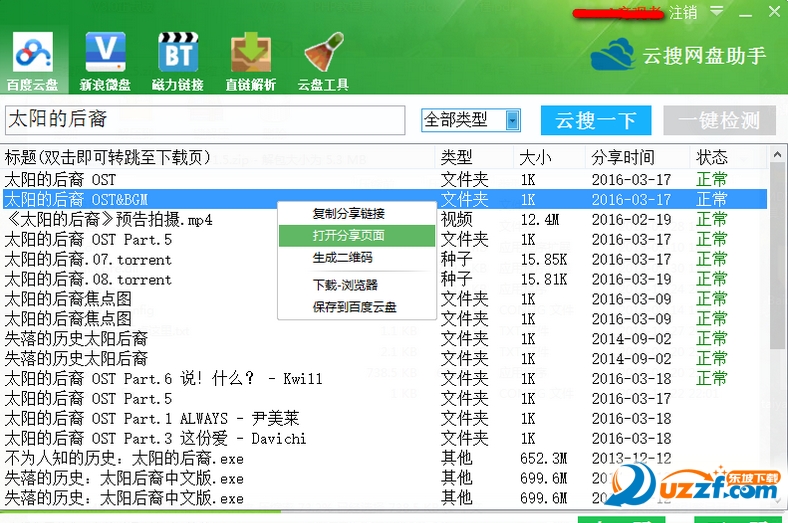The image size is (788, 523).
Task: Click size cell 15.81K
Action: (x=544, y=279)
